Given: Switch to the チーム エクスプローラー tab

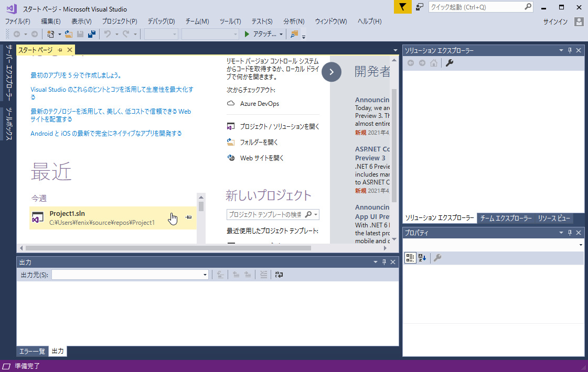Looking at the screenshot, I should 506,218.
